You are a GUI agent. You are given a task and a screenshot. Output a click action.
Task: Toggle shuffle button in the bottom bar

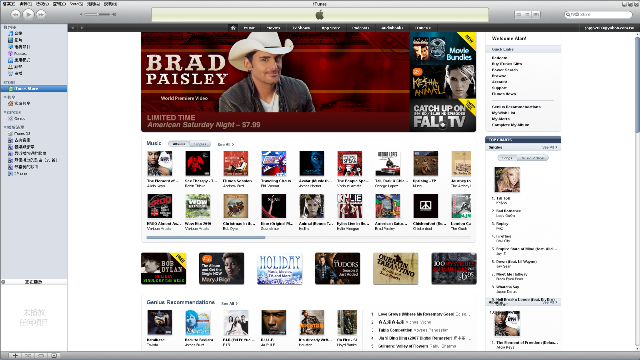pos(28,356)
